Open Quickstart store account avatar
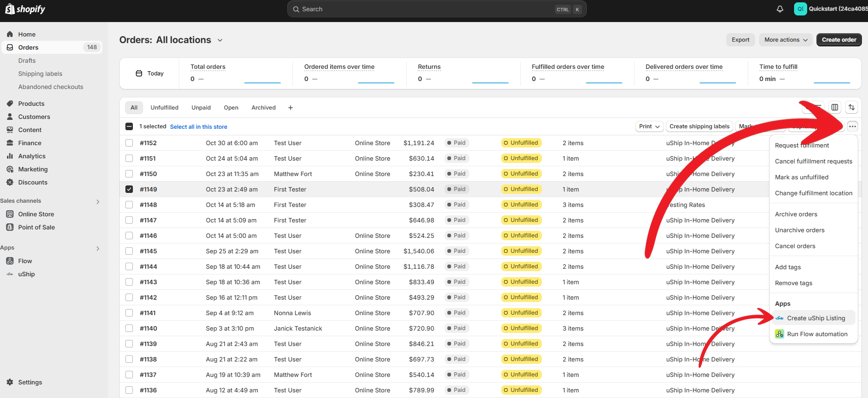The height and width of the screenshot is (398, 868). click(x=800, y=9)
